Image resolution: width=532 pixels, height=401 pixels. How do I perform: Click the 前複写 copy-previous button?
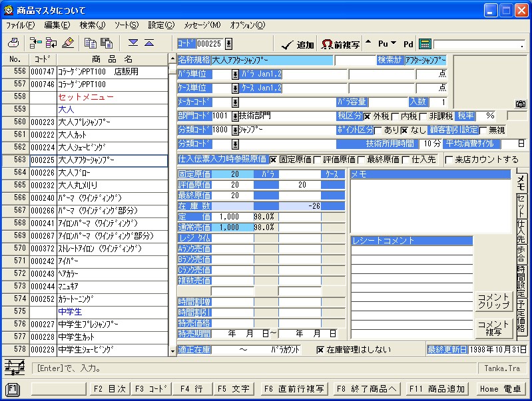click(x=340, y=45)
